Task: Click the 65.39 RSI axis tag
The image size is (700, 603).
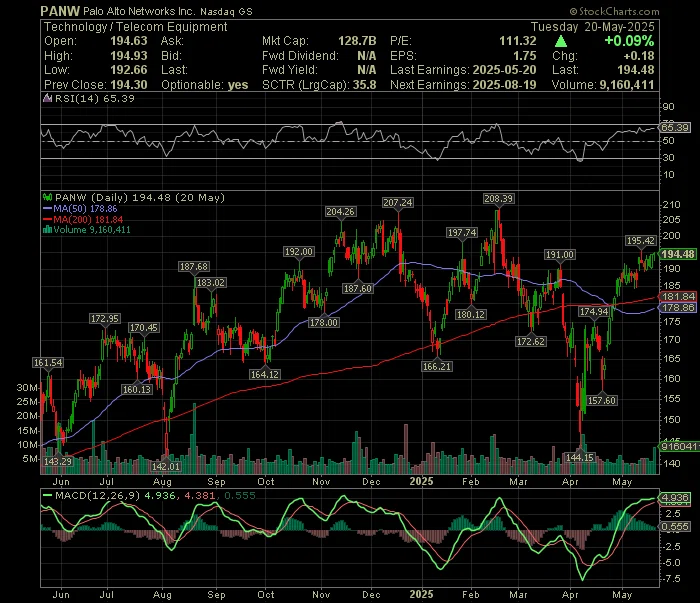Action: 675,128
